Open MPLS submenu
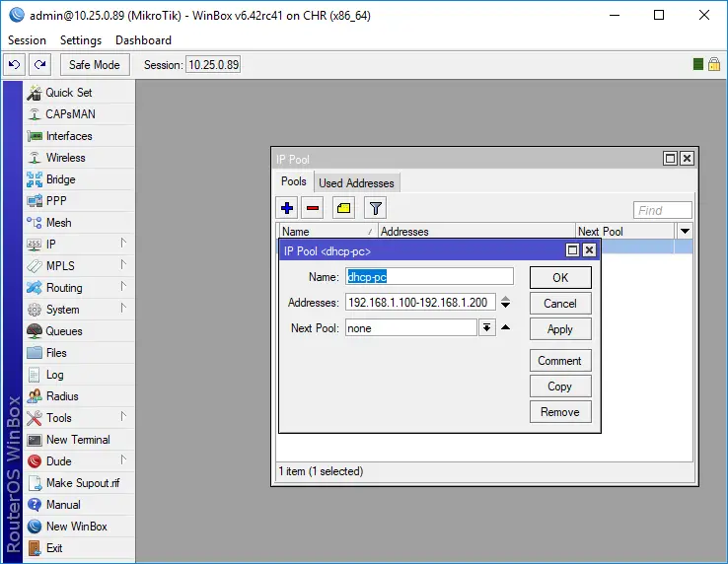728x564 pixels. point(79,266)
